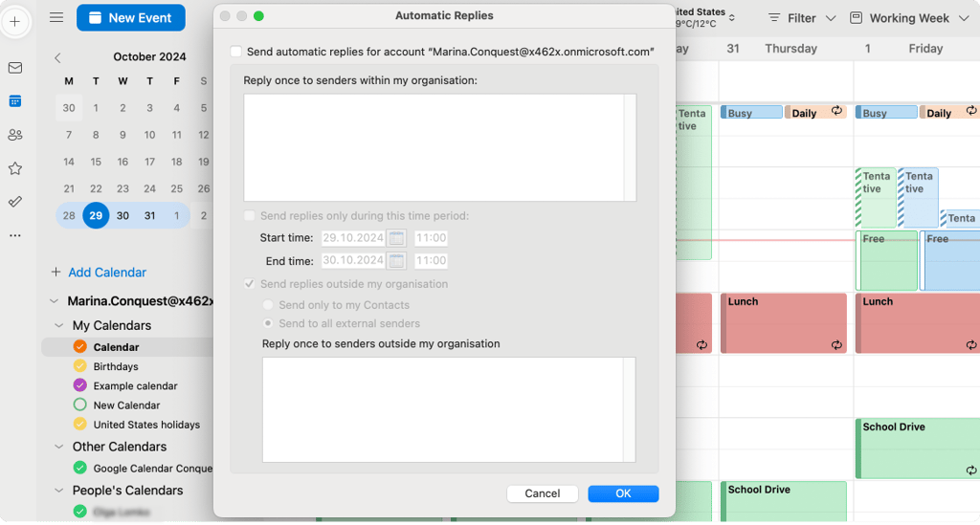
Task: Select October 15 in mini calendar
Action: point(96,162)
